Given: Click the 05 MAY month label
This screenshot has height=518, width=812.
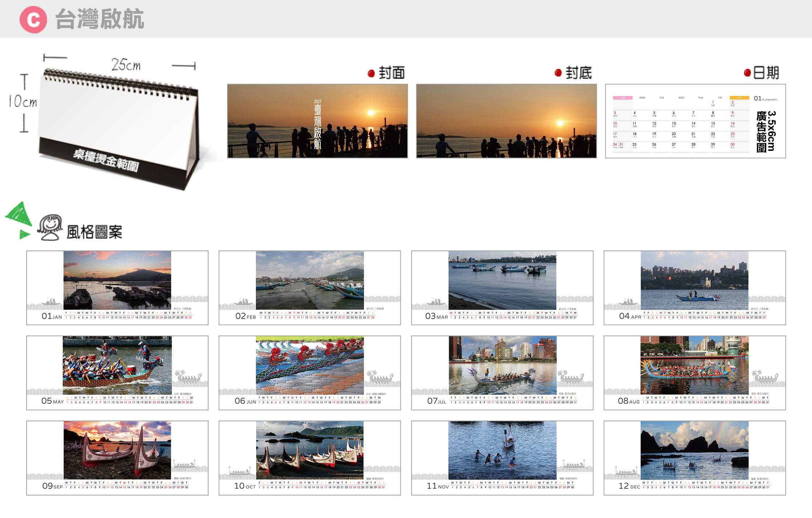Looking at the screenshot, I should pyautogui.click(x=53, y=401).
